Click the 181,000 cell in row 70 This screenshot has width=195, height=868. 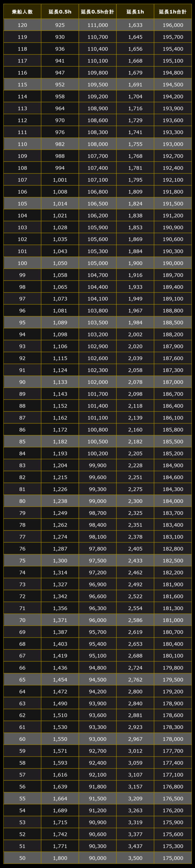coord(173,620)
